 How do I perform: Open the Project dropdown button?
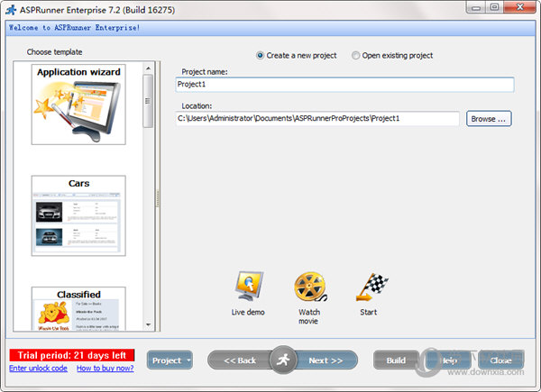pyautogui.click(x=170, y=360)
